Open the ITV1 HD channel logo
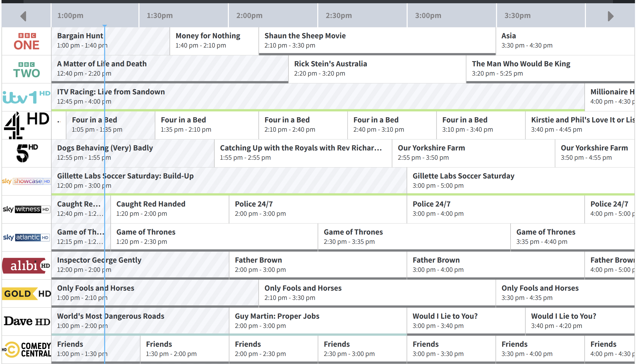The height and width of the screenshot is (364, 637). pyautogui.click(x=26, y=97)
